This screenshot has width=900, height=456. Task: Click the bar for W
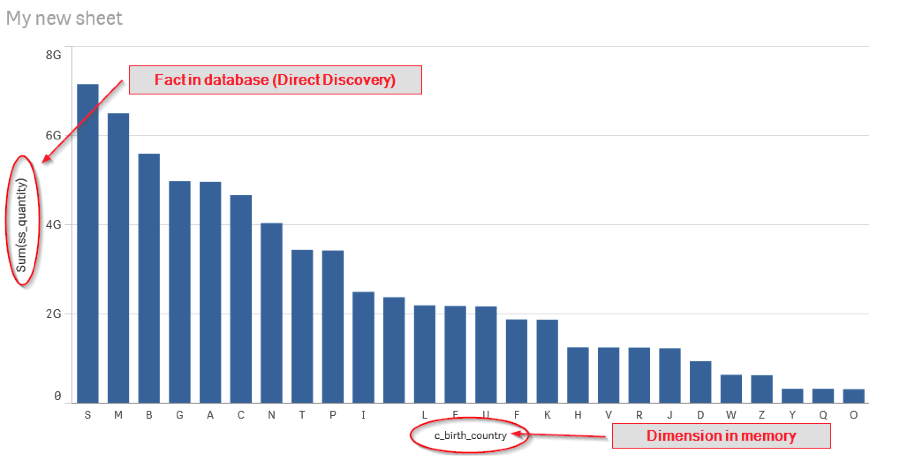point(731,389)
